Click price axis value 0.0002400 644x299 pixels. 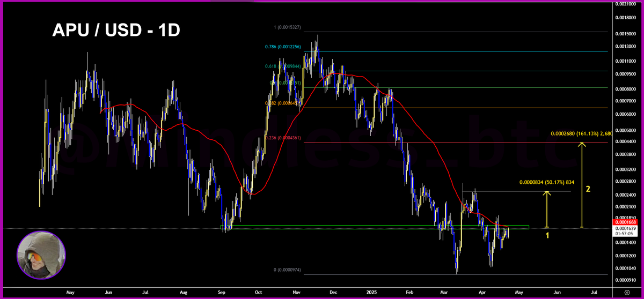pos(626,195)
